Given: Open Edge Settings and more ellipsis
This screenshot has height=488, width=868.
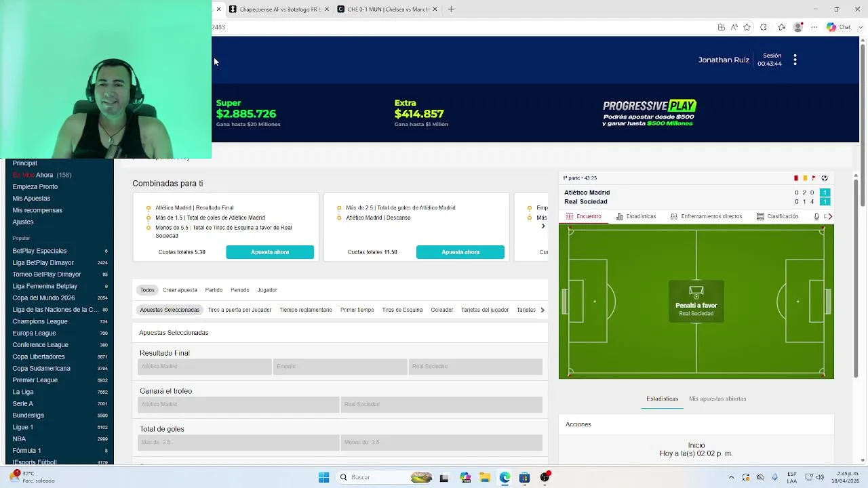Looking at the screenshot, I should [x=814, y=27].
